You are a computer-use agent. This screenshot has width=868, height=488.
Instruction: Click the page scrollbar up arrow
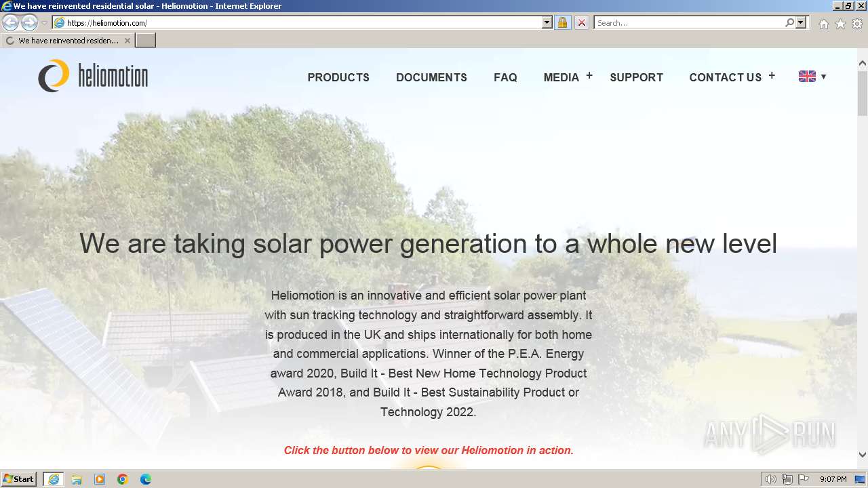(863, 64)
